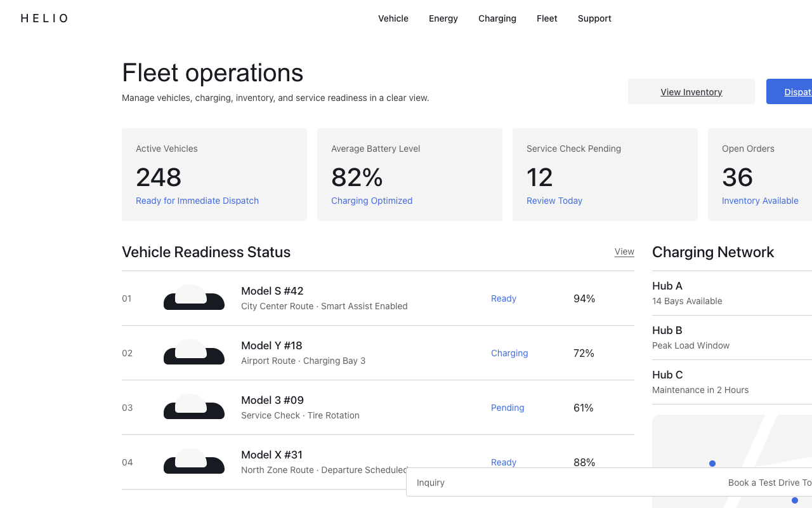812x508 pixels.
Task: Click the Charging status for Model Y #18
Action: pos(509,353)
